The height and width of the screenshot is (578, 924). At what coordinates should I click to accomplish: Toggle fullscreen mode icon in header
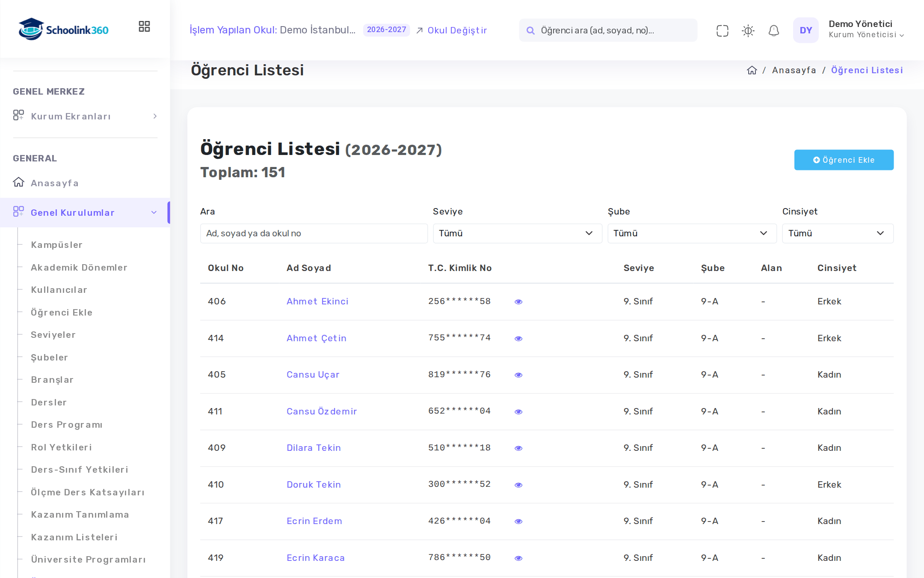pyautogui.click(x=722, y=31)
